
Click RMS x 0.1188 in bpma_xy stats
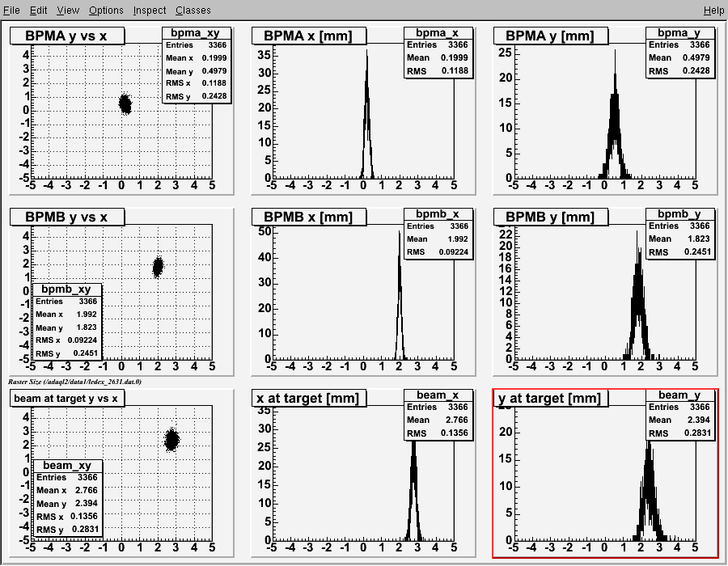[197, 83]
